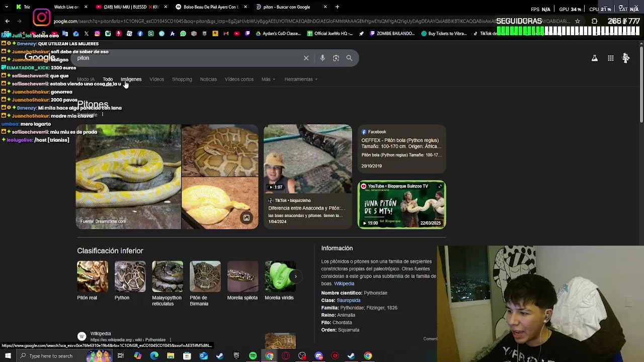Viewport: 644px width, 362px height.
Task: Open Epic Games Launcher from the taskbar
Action: [236, 356]
